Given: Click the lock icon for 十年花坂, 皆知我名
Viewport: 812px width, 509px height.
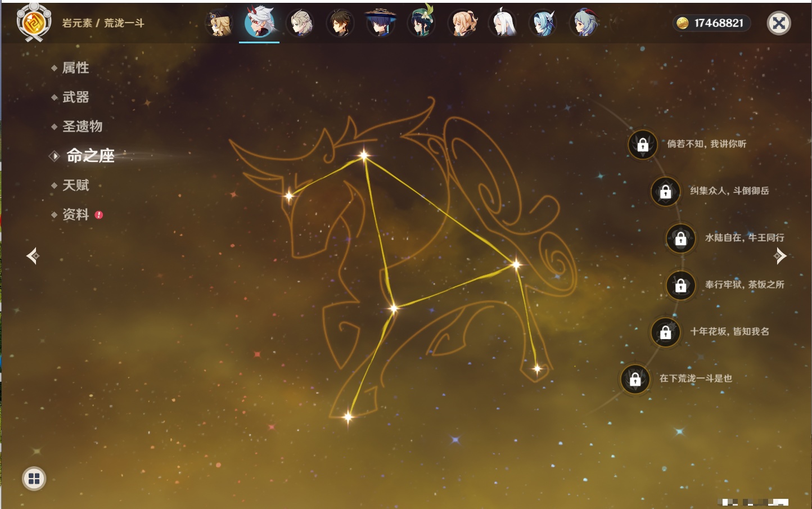Looking at the screenshot, I should click(665, 332).
